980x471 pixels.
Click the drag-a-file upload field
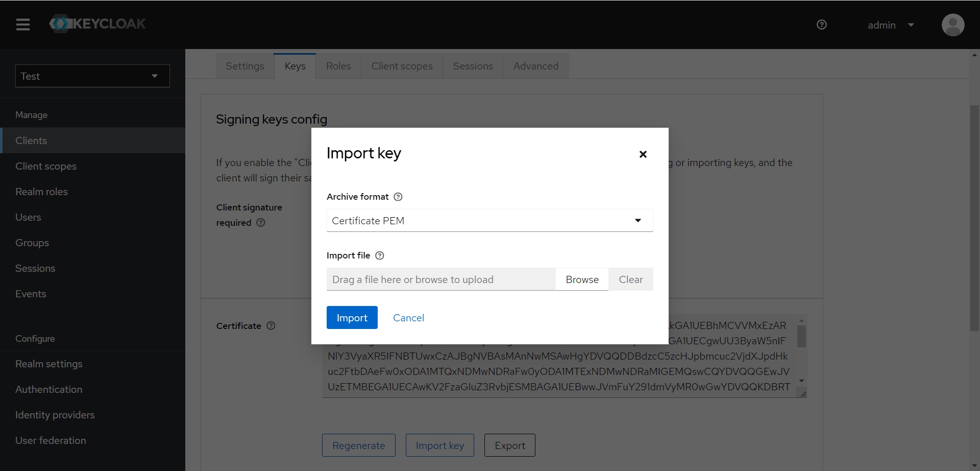440,279
